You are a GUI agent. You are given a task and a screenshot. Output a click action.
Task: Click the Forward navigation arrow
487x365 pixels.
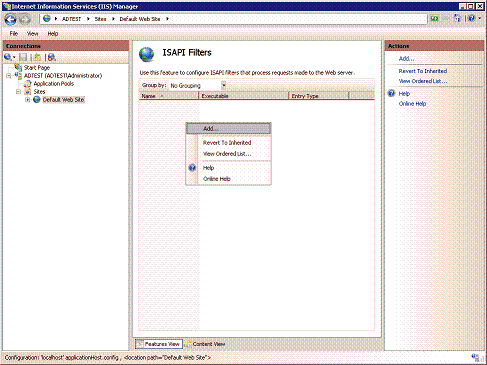point(25,20)
